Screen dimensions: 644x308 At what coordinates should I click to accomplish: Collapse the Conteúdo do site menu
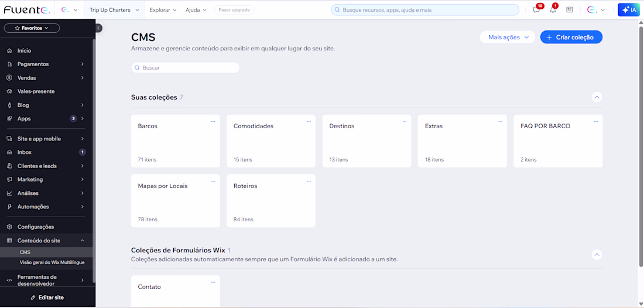pyautogui.click(x=82, y=241)
